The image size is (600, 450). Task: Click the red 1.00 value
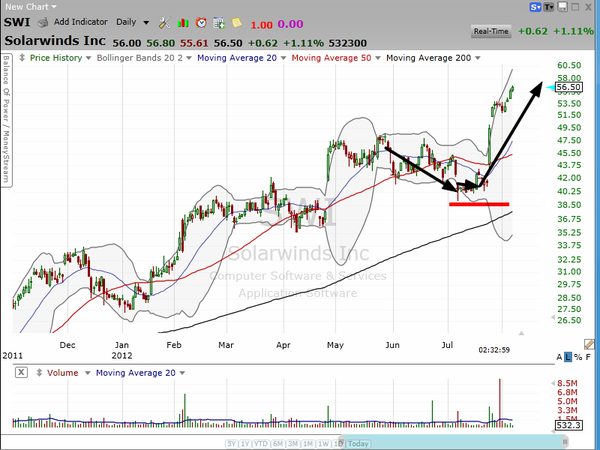(262, 25)
